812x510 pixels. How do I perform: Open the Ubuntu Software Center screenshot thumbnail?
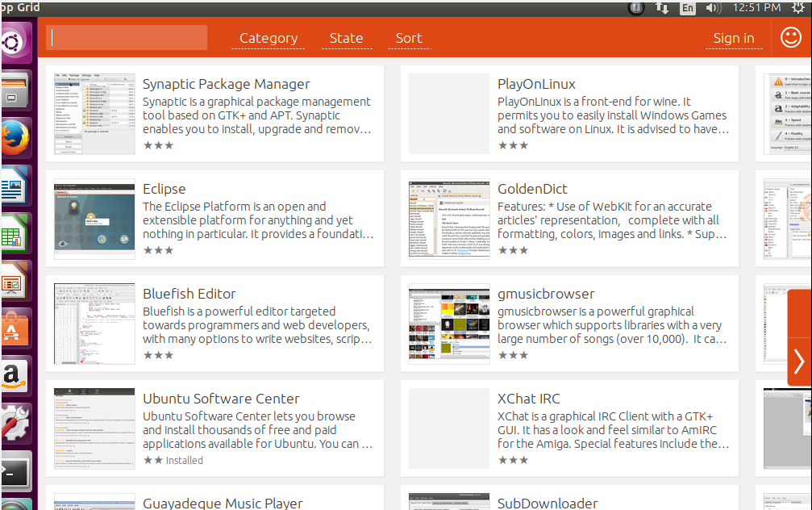click(x=95, y=428)
